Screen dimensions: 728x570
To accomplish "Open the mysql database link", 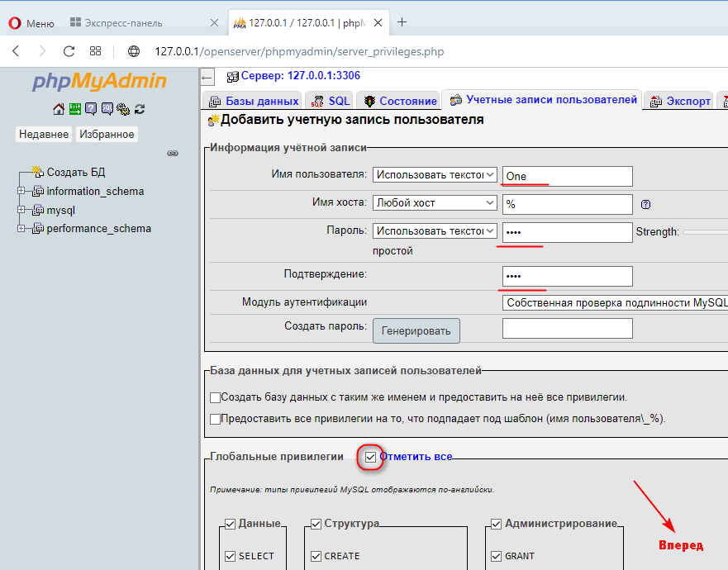I will (61, 211).
